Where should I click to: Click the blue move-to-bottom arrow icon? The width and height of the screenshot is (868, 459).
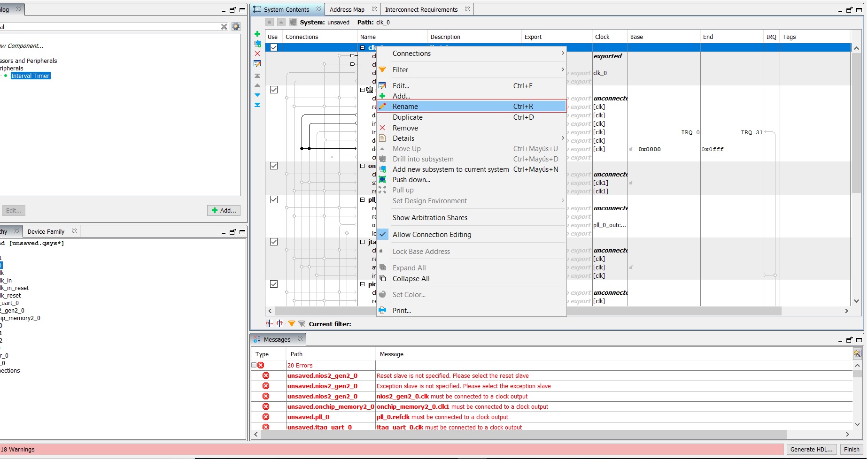(x=257, y=105)
